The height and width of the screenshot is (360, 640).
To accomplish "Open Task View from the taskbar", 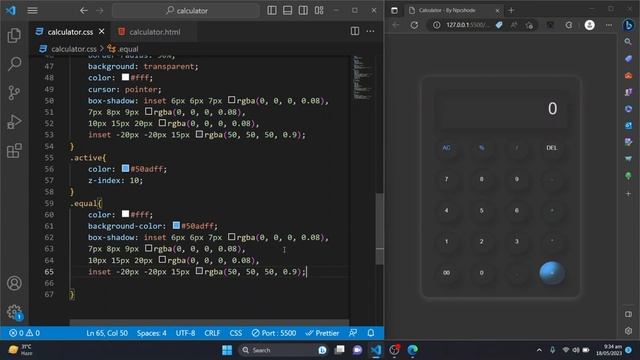I will click(x=340, y=350).
